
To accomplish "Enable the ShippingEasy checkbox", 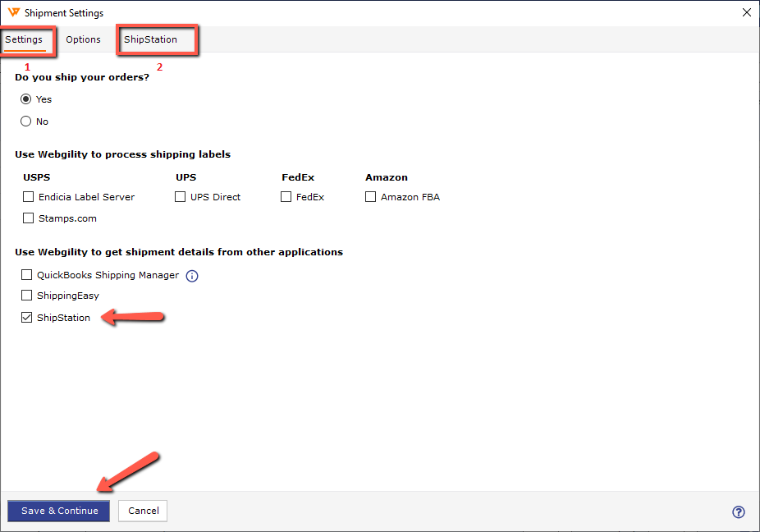I will [27, 296].
